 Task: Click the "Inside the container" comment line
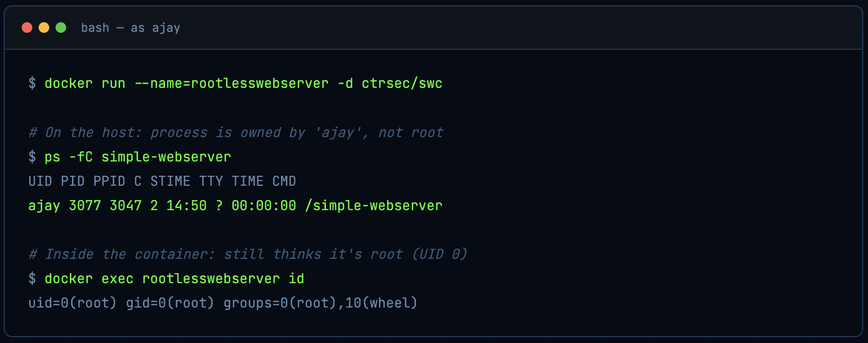click(x=248, y=254)
